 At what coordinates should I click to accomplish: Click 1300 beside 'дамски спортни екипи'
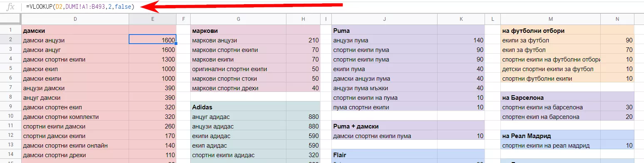(152, 59)
